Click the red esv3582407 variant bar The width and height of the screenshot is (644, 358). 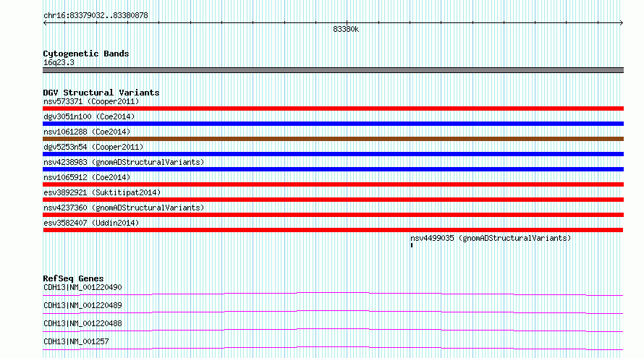tap(333, 230)
